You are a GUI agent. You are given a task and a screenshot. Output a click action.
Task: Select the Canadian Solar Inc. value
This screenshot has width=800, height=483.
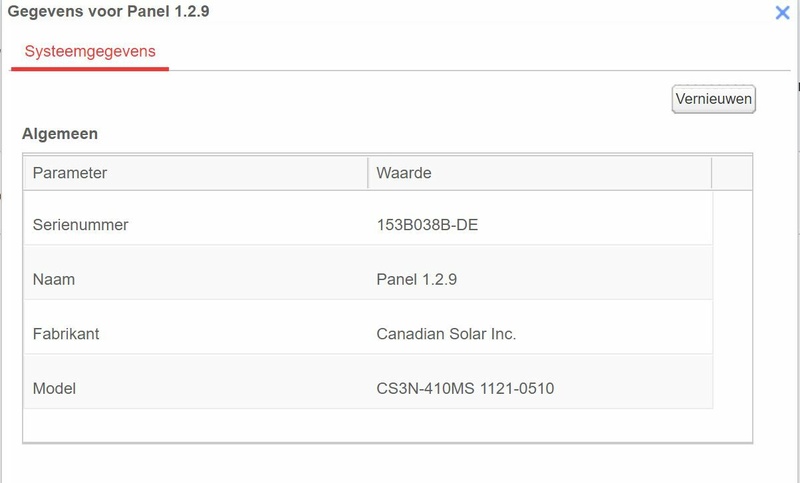coord(446,334)
